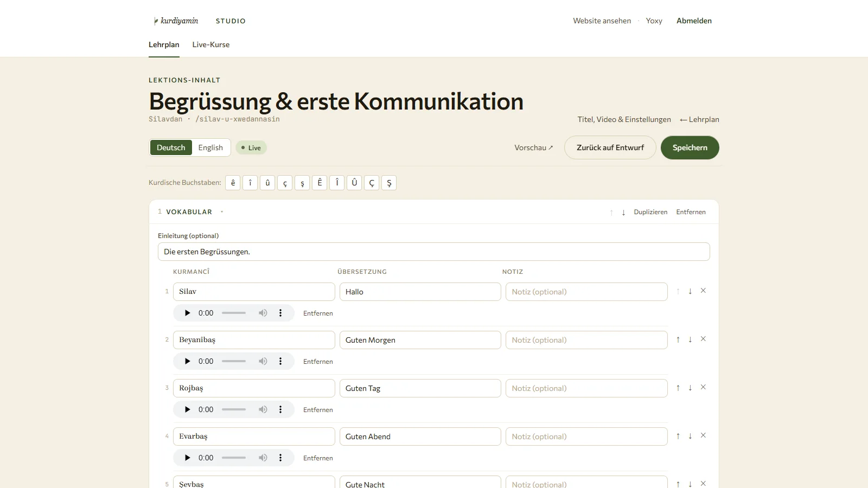Insert uppercase Û letter
Screen dimensions: 868x488
(354, 183)
